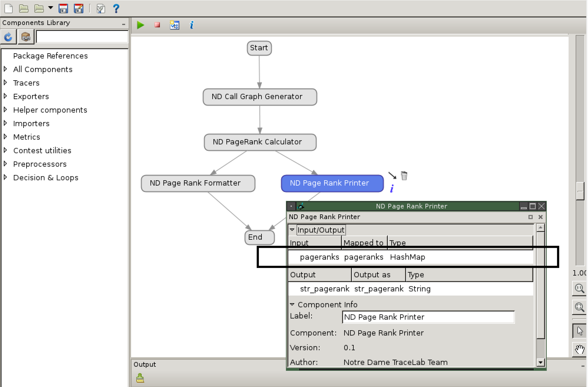This screenshot has height=387, width=588.
Task: Select the End node
Action: coord(259,237)
